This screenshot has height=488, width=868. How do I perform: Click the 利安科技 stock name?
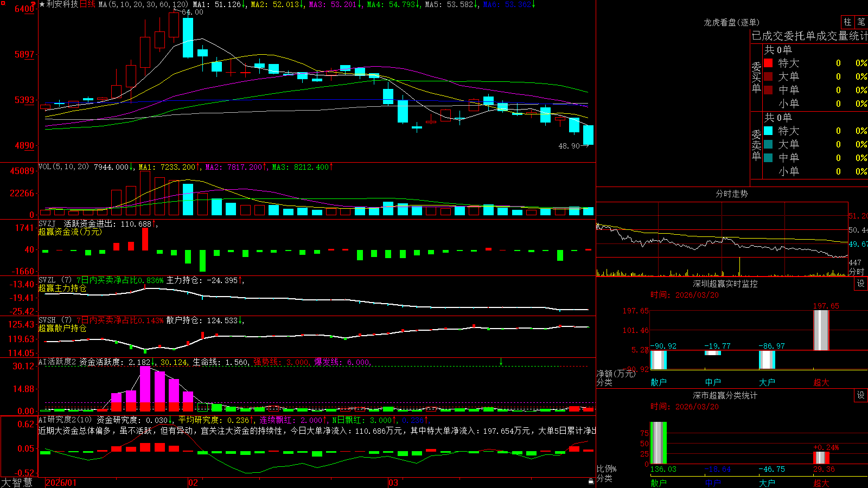point(62,4)
